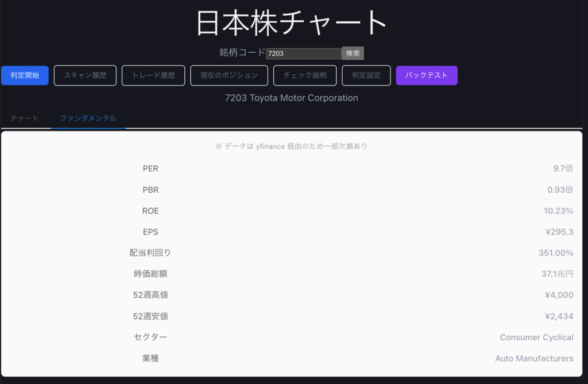Click the 銘柄コード field label
This screenshot has width=588, height=384.
242,52
